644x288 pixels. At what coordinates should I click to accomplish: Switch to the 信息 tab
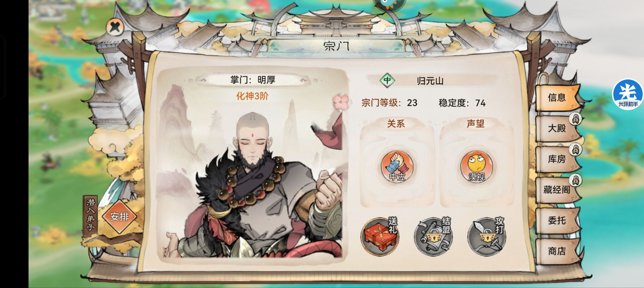557,98
